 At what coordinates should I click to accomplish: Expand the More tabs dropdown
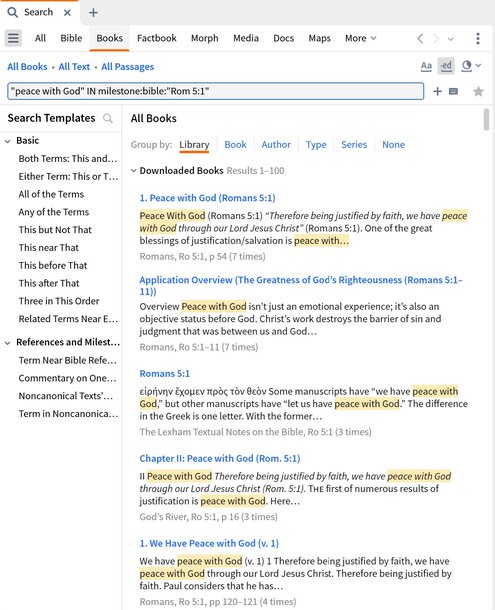(360, 38)
